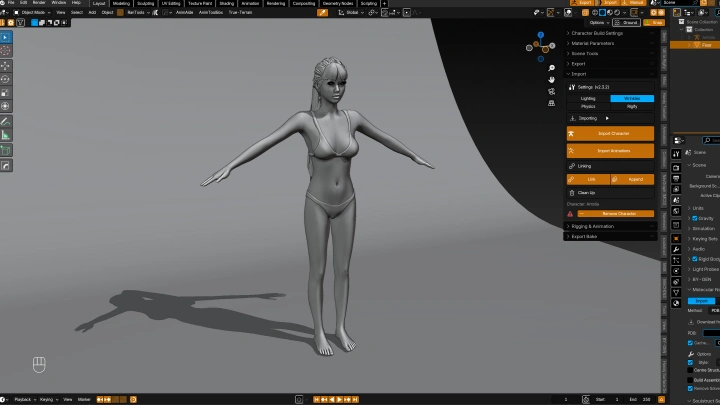This screenshot has width=720, height=405.
Task: Open the Object properties orange square icon
Action: click(676, 238)
